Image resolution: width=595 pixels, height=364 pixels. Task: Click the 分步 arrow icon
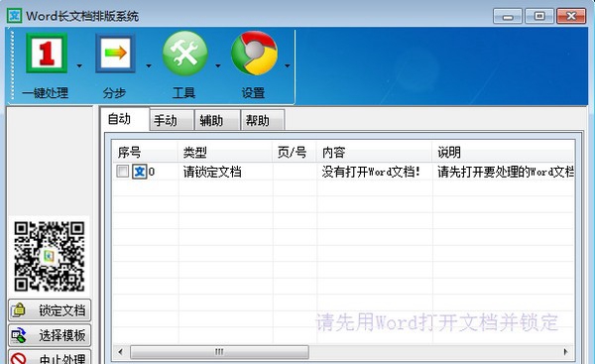pyautogui.click(x=115, y=54)
